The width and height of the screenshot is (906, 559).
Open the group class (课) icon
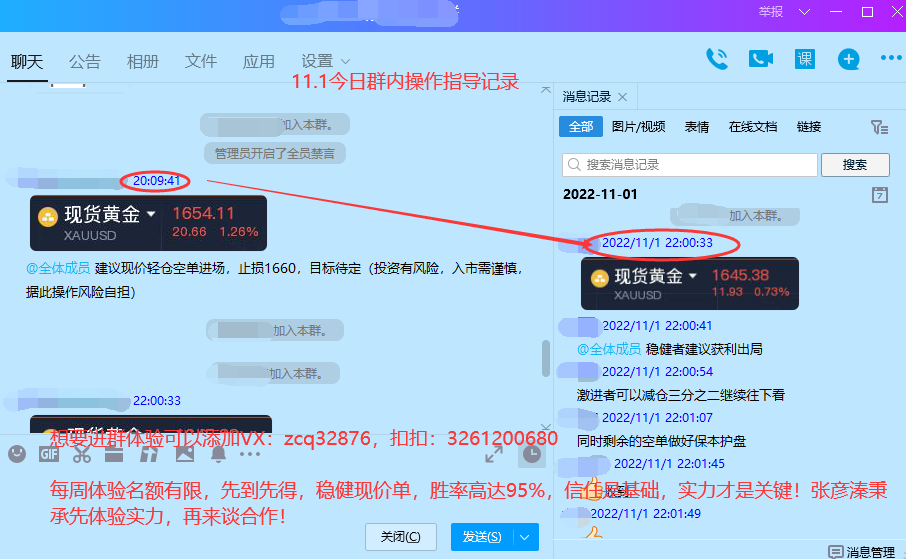805,59
